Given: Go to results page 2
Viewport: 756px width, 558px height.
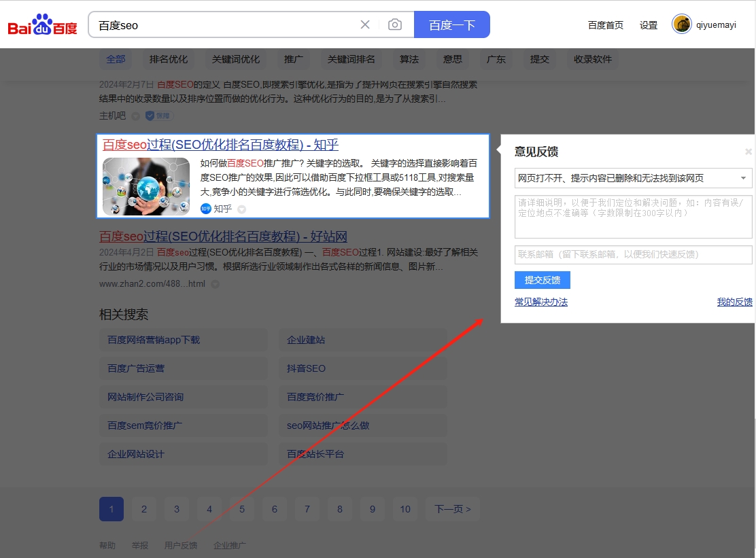Looking at the screenshot, I should click(x=144, y=509).
